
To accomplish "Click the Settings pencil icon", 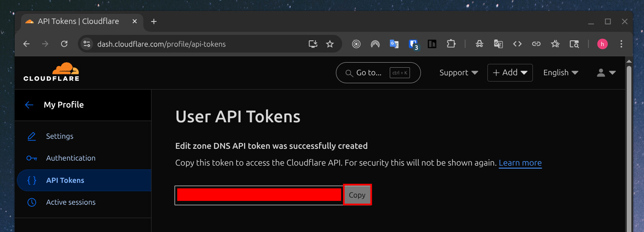I will (32, 136).
